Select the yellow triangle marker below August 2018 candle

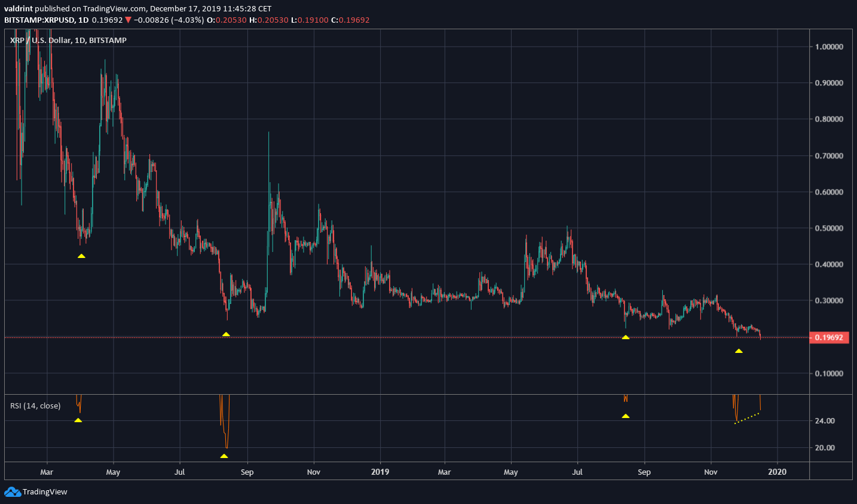coord(226,334)
